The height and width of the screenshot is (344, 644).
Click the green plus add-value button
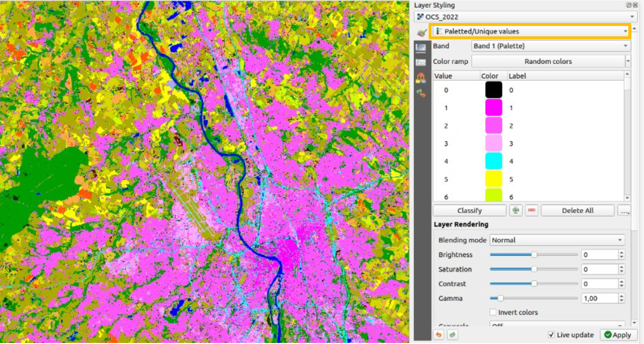[x=516, y=211]
